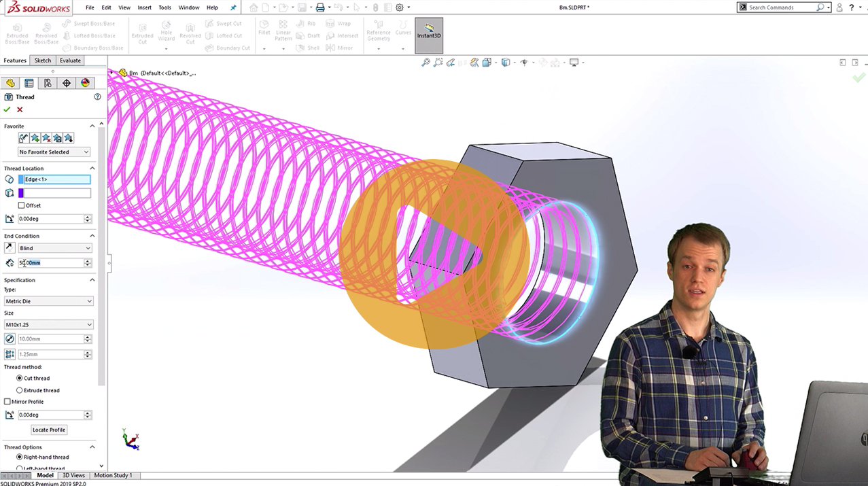
Task: Open the Insert menu
Action: click(x=143, y=7)
